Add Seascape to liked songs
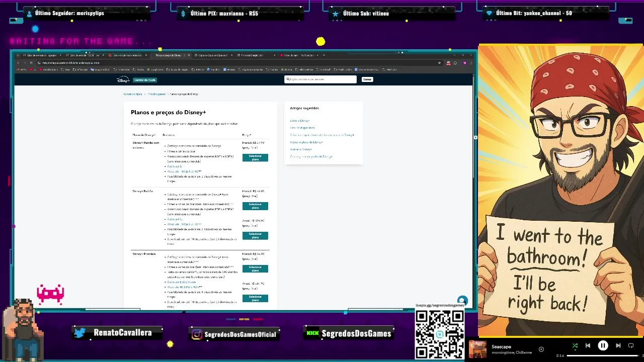 541,349
